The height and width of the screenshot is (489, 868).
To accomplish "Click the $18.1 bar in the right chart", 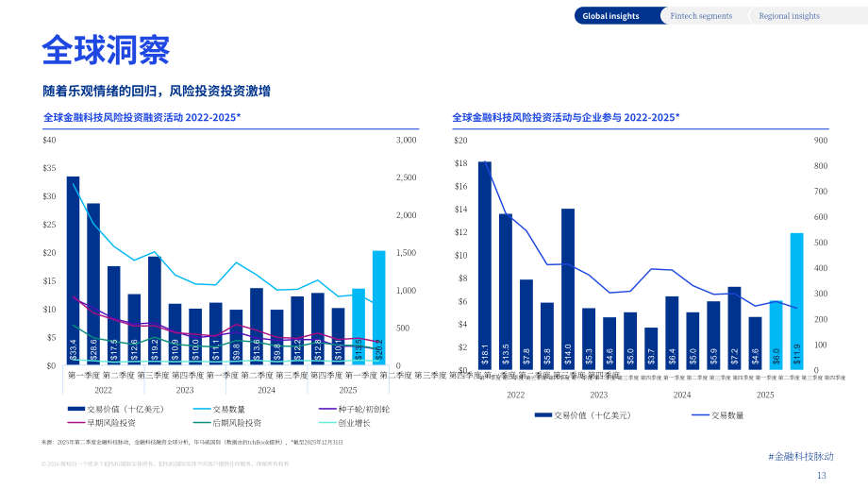I will coord(485,266).
